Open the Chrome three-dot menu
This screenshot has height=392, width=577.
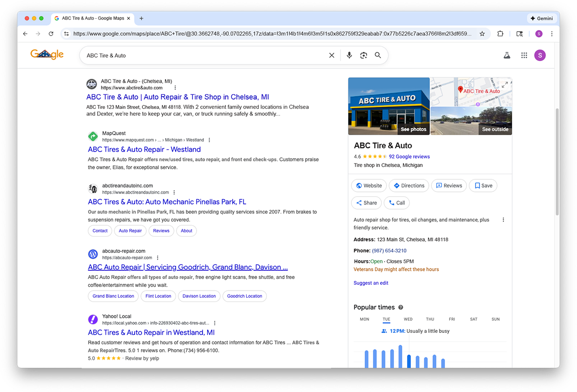coord(552,34)
